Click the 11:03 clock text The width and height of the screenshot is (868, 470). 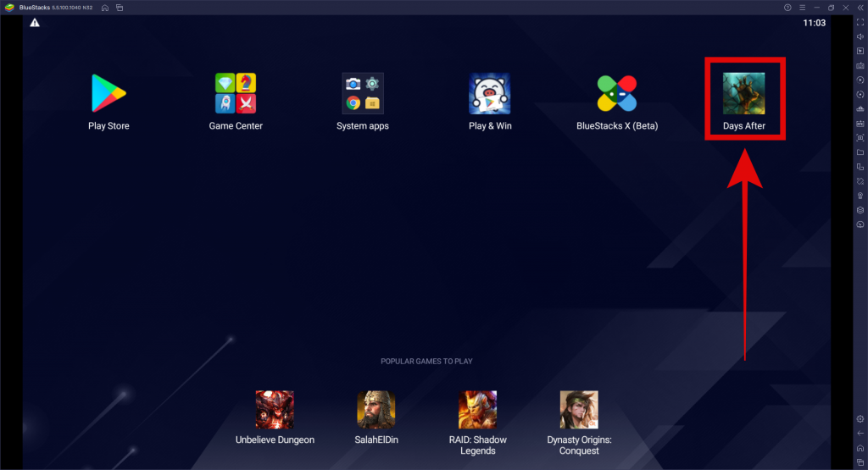click(815, 23)
